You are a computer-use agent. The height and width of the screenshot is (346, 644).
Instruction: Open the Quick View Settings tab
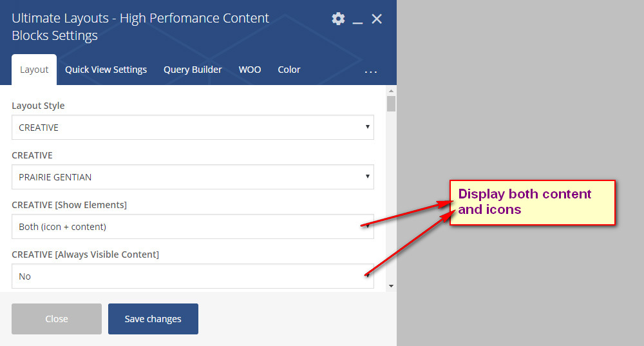click(x=106, y=70)
